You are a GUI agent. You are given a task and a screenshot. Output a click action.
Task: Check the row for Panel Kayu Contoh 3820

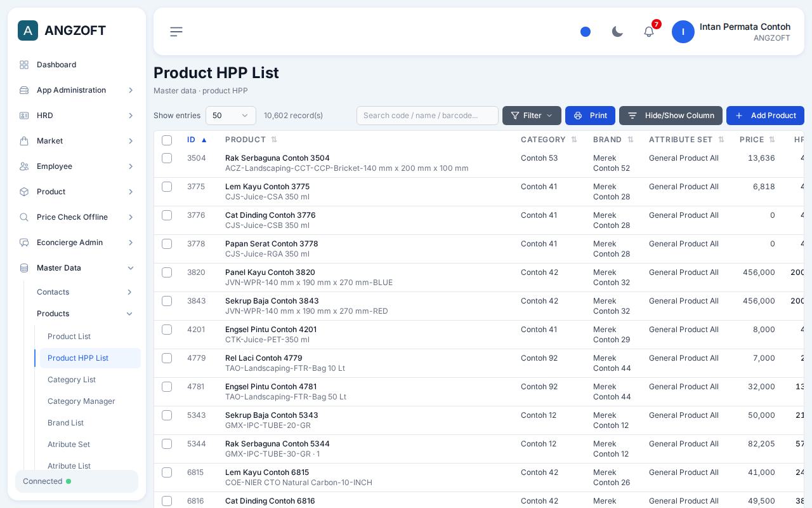(167, 272)
